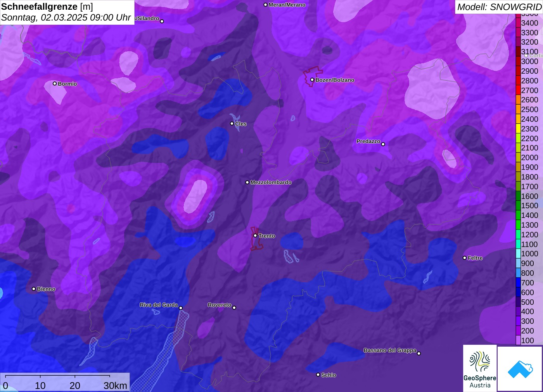Click the Schio city marker
543x392 pixels.
(318, 375)
